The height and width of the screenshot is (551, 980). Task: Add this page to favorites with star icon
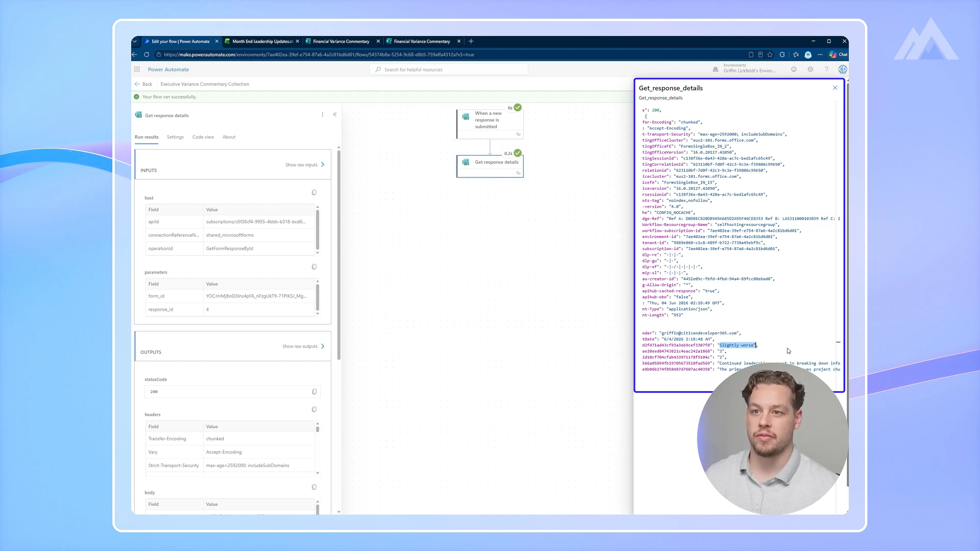[x=770, y=54]
